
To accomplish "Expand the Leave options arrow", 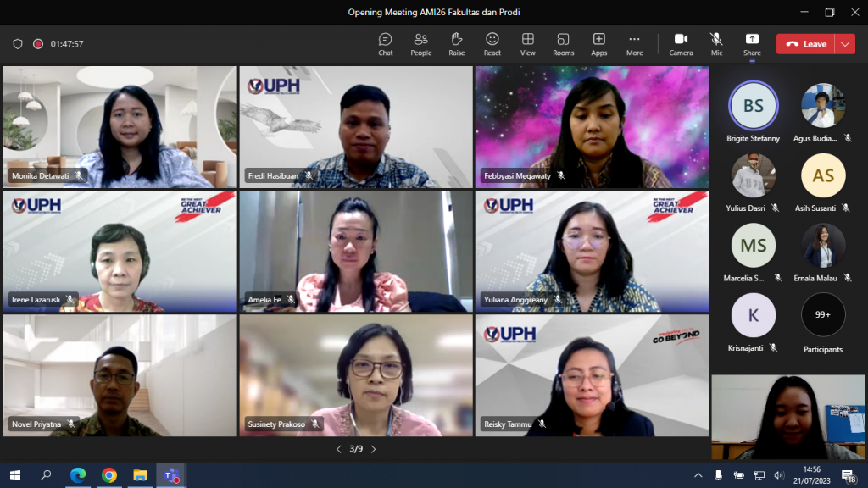I will point(845,44).
